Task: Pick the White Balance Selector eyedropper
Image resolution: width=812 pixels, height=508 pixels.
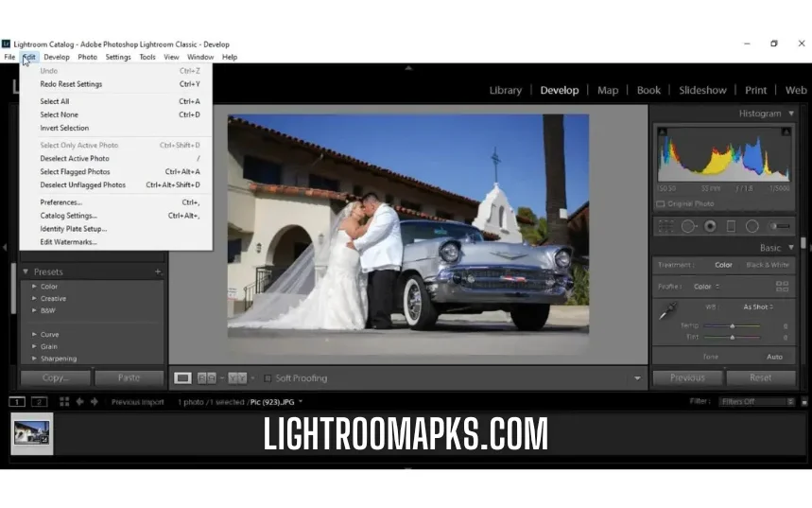Action: [667, 311]
